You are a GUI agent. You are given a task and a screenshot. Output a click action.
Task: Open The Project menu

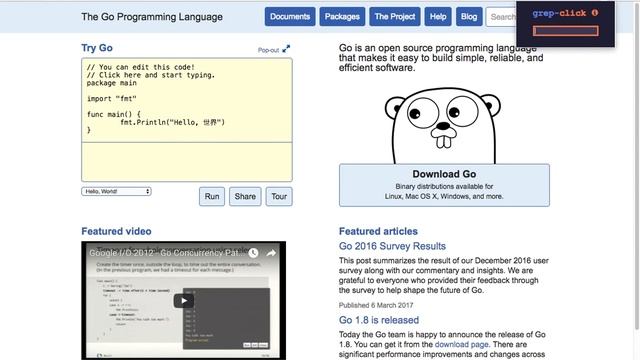[395, 17]
